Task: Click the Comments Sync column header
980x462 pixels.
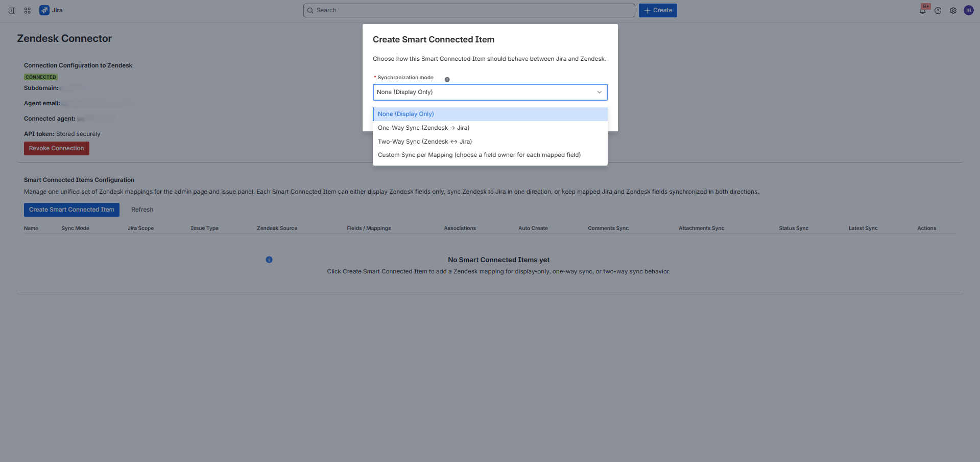Action: coord(608,228)
